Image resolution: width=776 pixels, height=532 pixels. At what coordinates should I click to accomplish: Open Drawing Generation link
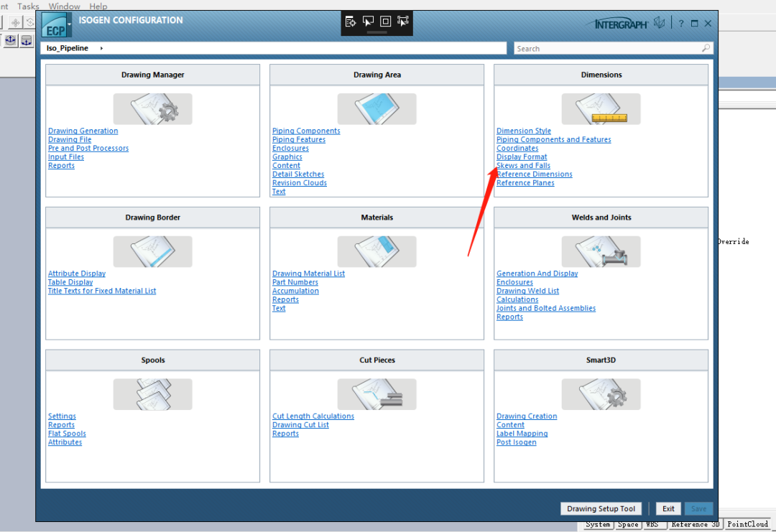[83, 131]
